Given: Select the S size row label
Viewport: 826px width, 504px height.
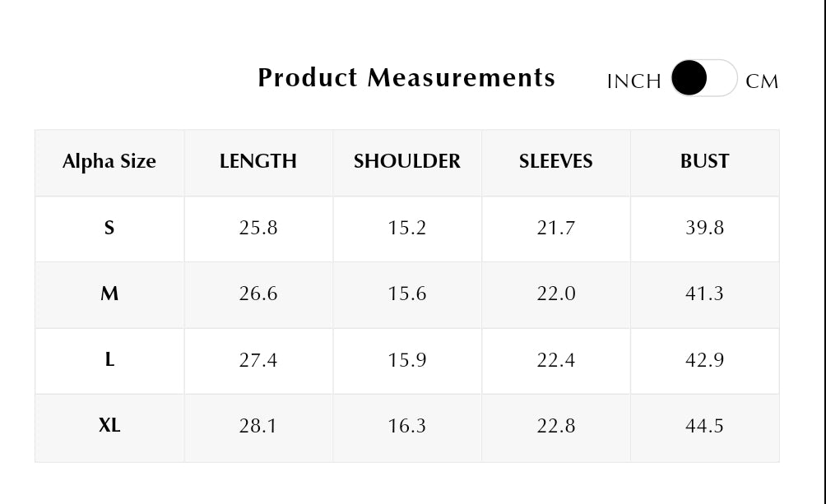Looking at the screenshot, I should pyautogui.click(x=109, y=228).
